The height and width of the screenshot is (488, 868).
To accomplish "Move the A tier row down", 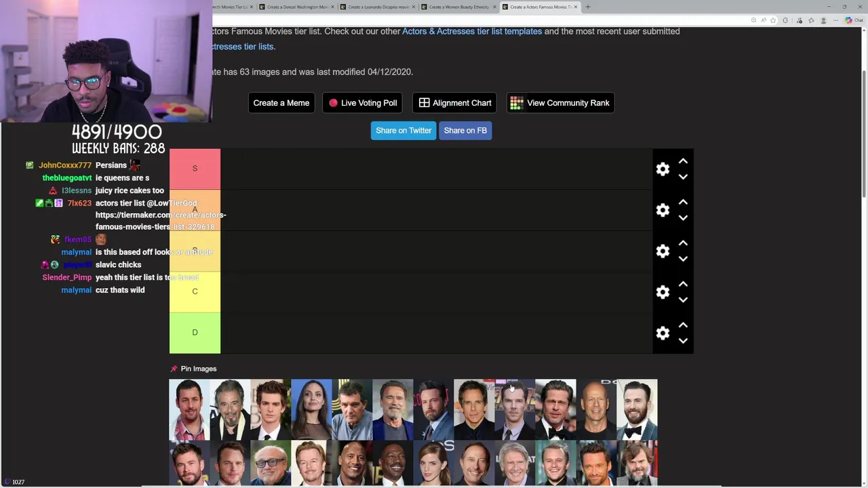I will tap(683, 218).
